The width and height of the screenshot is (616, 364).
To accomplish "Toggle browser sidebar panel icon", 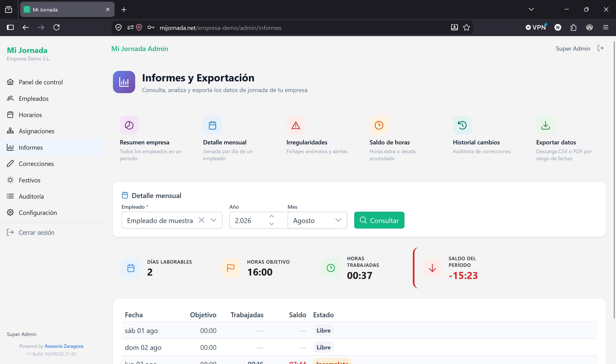I will click(x=10, y=27).
